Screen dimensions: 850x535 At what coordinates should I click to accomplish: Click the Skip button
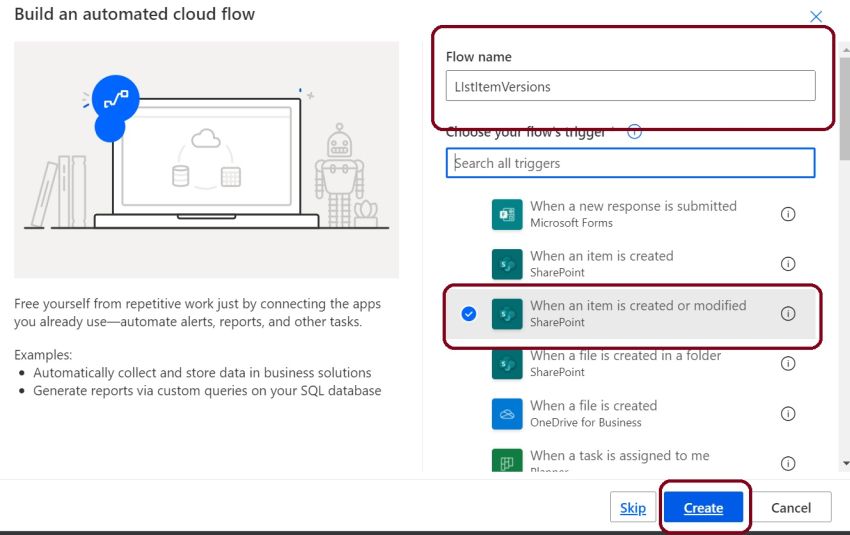[x=633, y=507]
